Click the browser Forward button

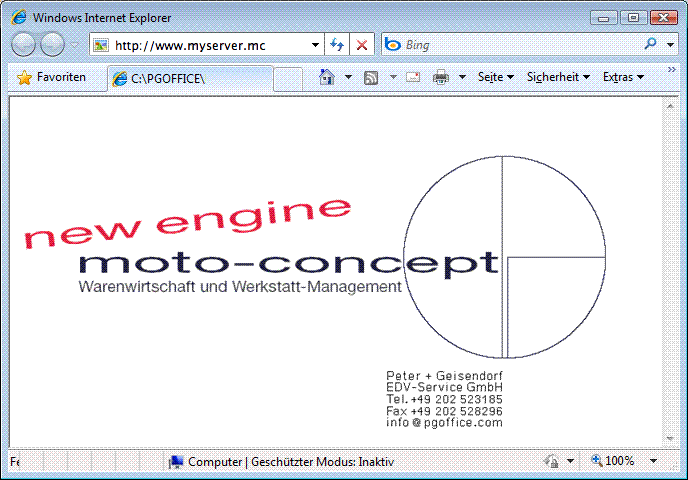(x=52, y=45)
